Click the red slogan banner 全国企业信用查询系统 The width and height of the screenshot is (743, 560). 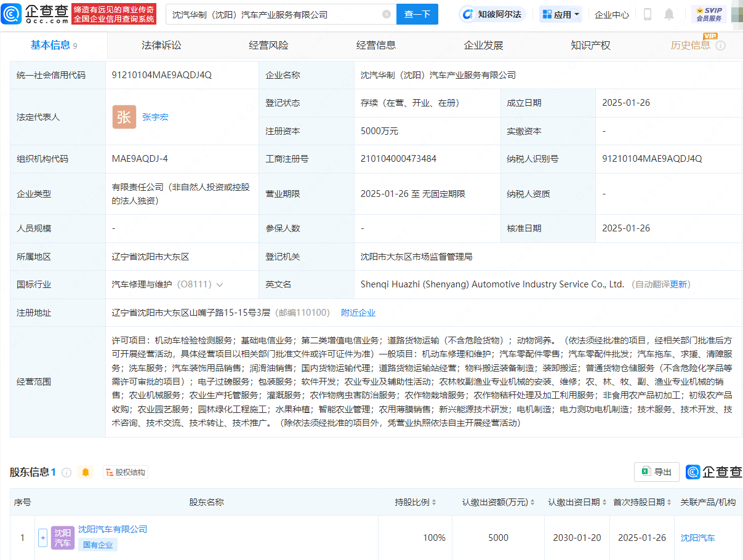(114, 19)
